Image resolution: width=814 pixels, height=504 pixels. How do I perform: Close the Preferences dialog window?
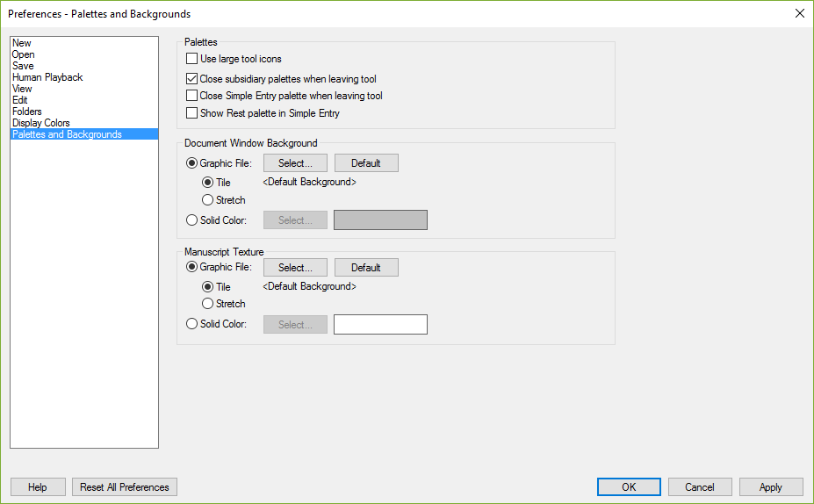point(799,13)
